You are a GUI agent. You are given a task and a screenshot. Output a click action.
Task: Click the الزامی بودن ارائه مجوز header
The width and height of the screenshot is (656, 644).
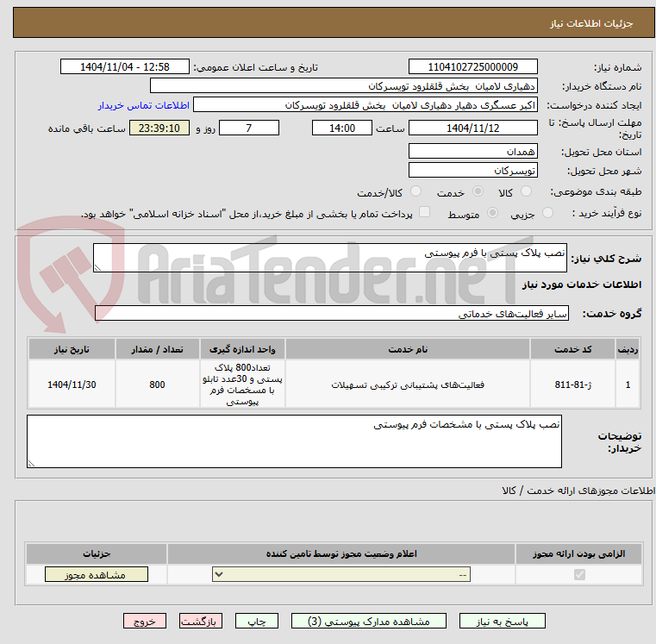point(579,553)
